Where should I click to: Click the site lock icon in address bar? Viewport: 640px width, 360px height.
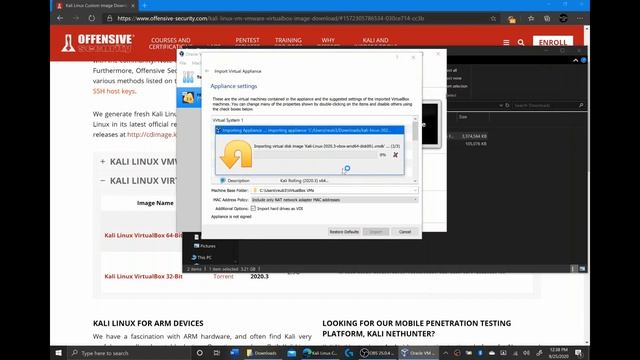click(109, 18)
